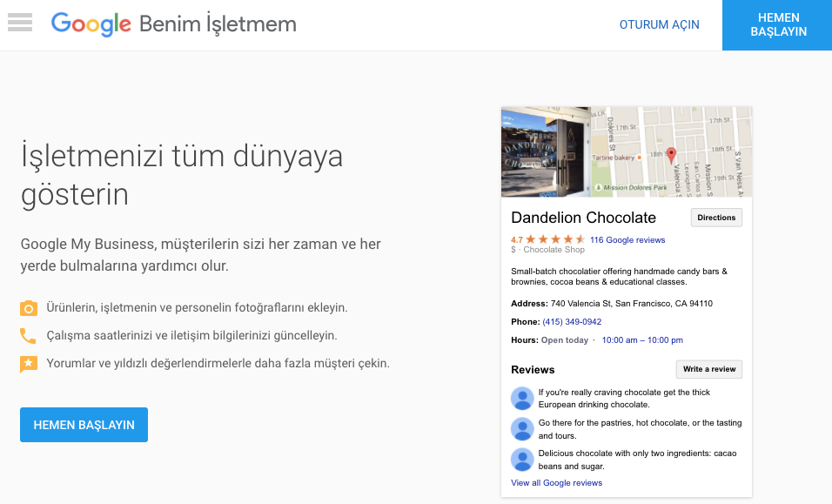Click the text about Yorumlar ve yıldızlı değerlendirmelerle
832x504 pixels.
(x=218, y=363)
